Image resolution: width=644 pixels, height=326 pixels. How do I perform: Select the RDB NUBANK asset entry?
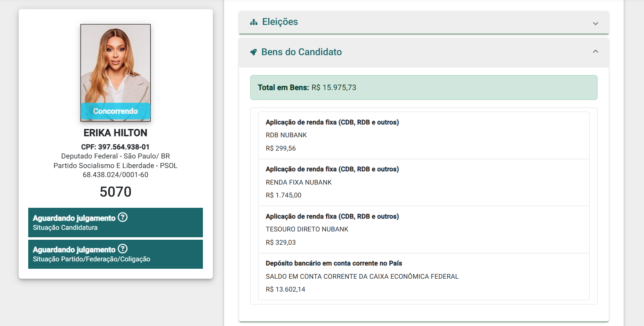pyautogui.click(x=424, y=136)
